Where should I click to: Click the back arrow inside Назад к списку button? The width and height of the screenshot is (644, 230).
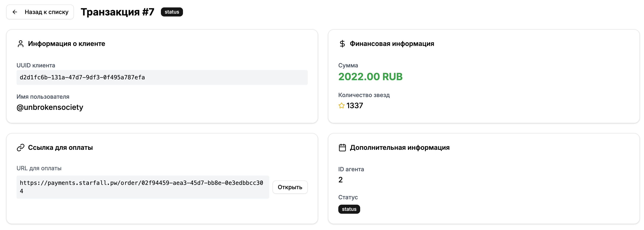click(x=15, y=12)
